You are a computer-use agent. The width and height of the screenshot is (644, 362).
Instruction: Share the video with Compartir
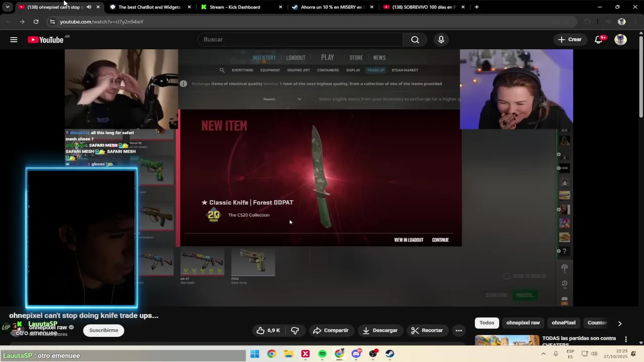click(331, 330)
